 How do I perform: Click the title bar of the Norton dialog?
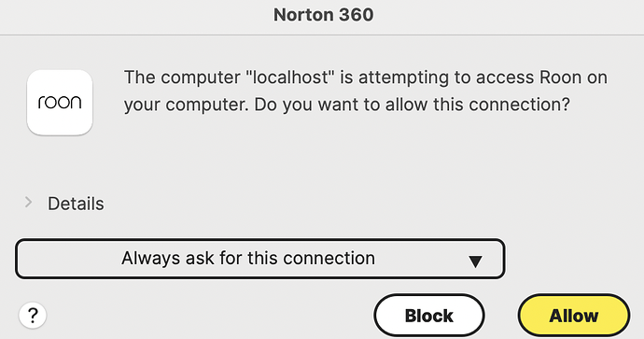[x=322, y=17]
